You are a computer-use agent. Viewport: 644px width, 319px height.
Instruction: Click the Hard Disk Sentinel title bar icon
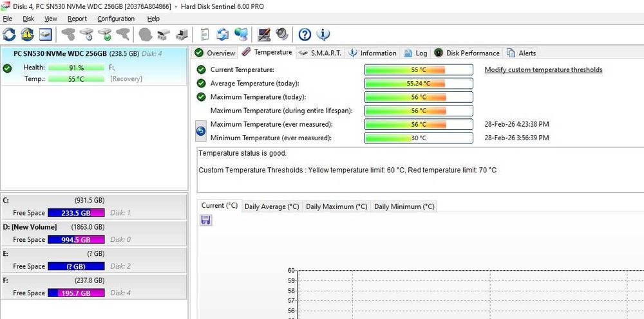click(x=5, y=6)
